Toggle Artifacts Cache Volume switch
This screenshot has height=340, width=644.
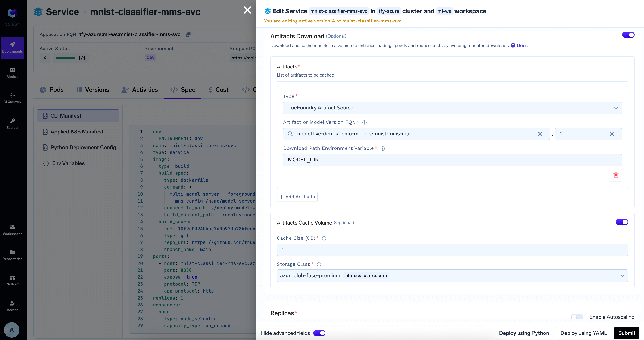click(622, 222)
